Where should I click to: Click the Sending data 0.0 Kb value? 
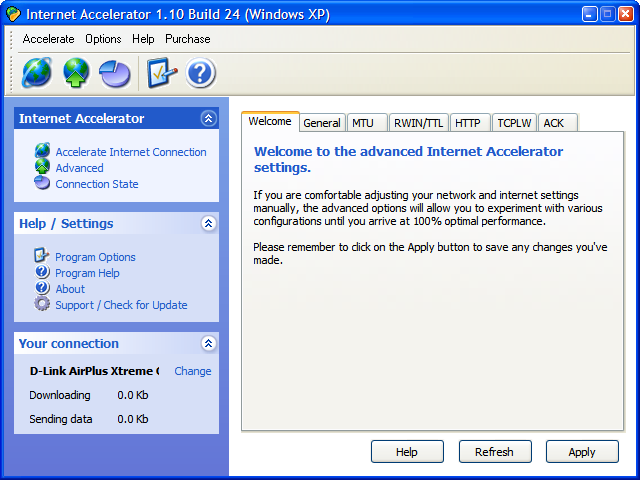[133, 419]
